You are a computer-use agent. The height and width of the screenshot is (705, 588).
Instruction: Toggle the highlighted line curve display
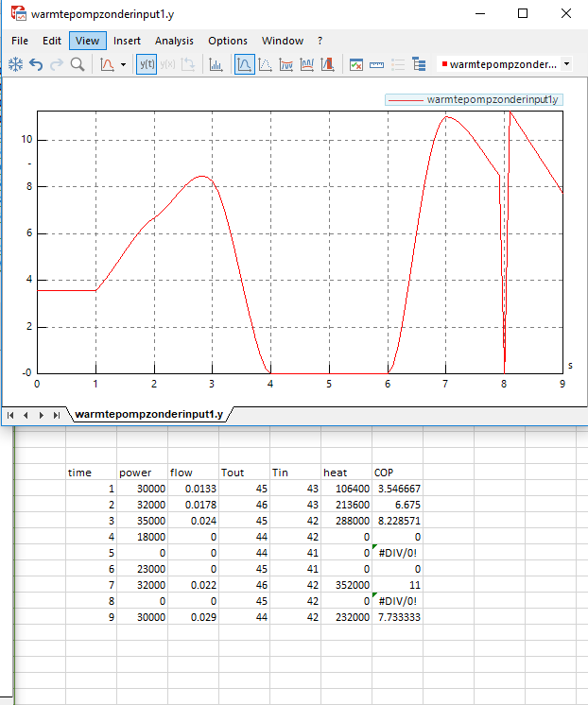click(x=244, y=64)
